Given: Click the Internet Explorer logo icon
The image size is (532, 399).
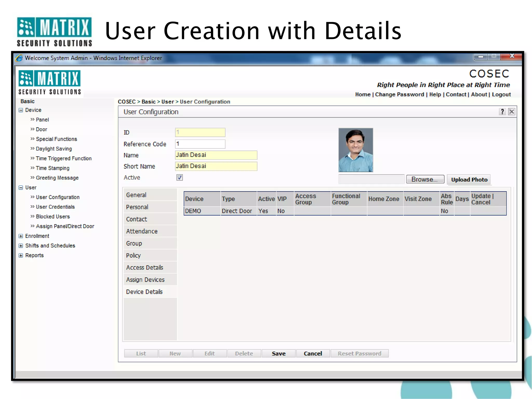Looking at the screenshot, I should 19,58.
